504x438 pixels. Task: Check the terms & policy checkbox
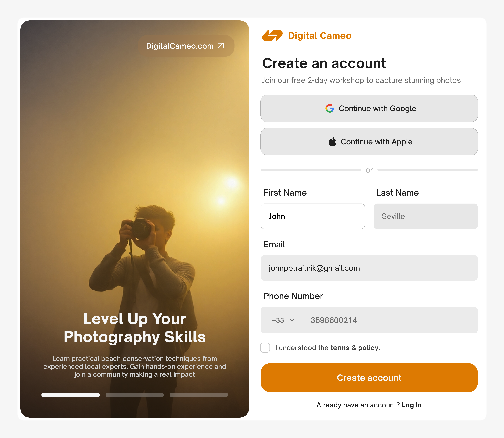click(x=265, y=348)
